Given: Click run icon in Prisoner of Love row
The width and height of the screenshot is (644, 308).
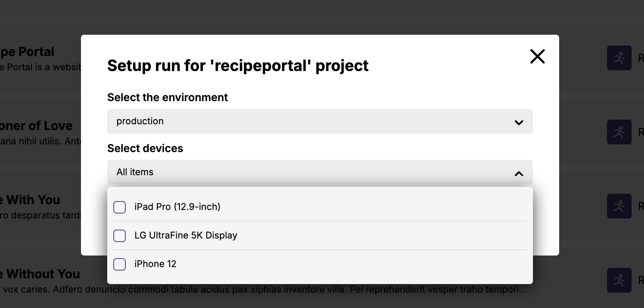Looking at the screenshot, I should point(619,132).
